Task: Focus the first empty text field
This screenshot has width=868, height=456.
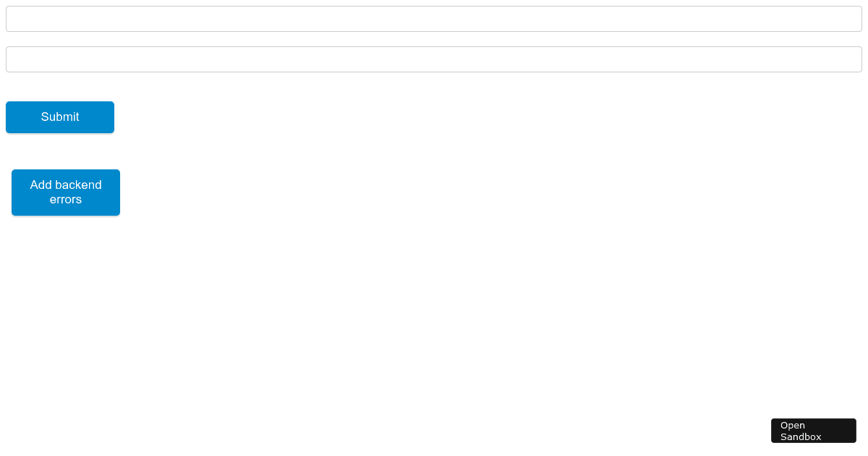Action: pos(434,19)
